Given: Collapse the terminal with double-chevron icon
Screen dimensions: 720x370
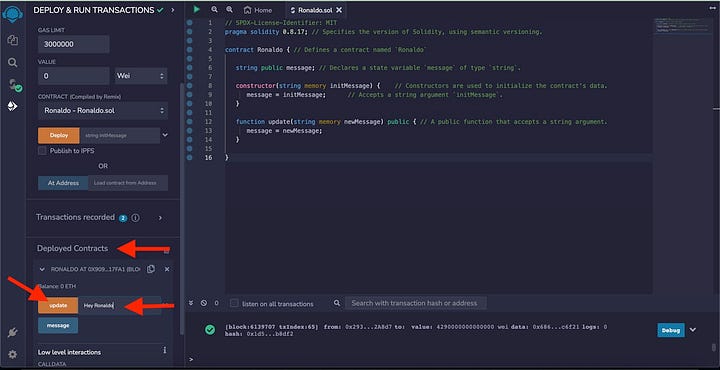Looking at the screenshot, I should [191, 303].
